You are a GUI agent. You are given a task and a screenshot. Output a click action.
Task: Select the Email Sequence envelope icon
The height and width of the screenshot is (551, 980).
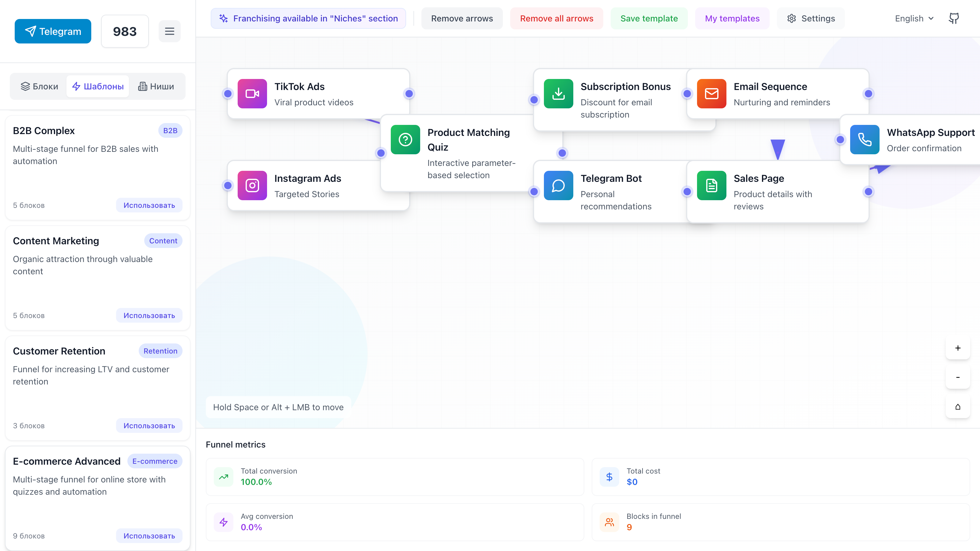click(712, 94)
